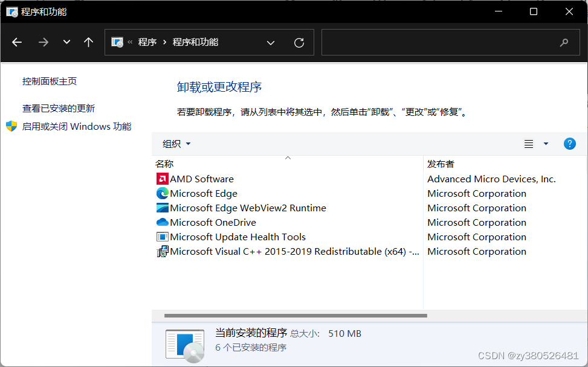Select Microsoft Update Health Tools entry
The height and width of the screenshot is (367, 588).
coord(237,237)
